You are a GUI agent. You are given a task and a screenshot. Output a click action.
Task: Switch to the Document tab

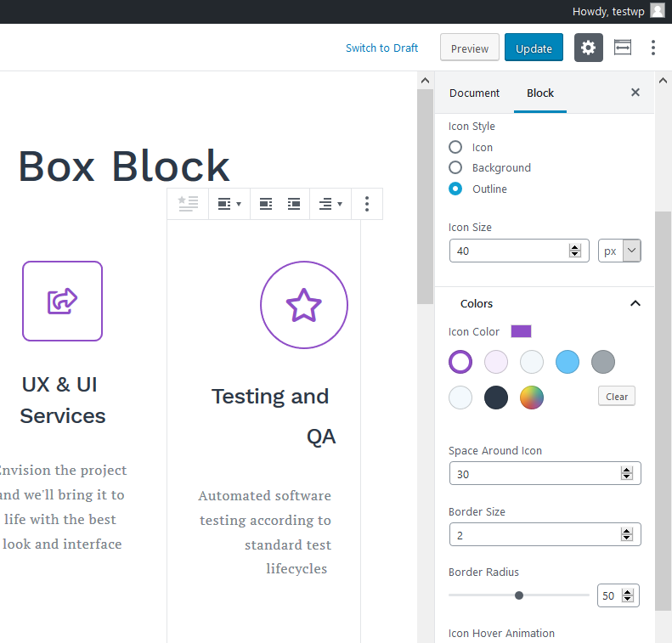pyautogui.click(x=474, y=93)
